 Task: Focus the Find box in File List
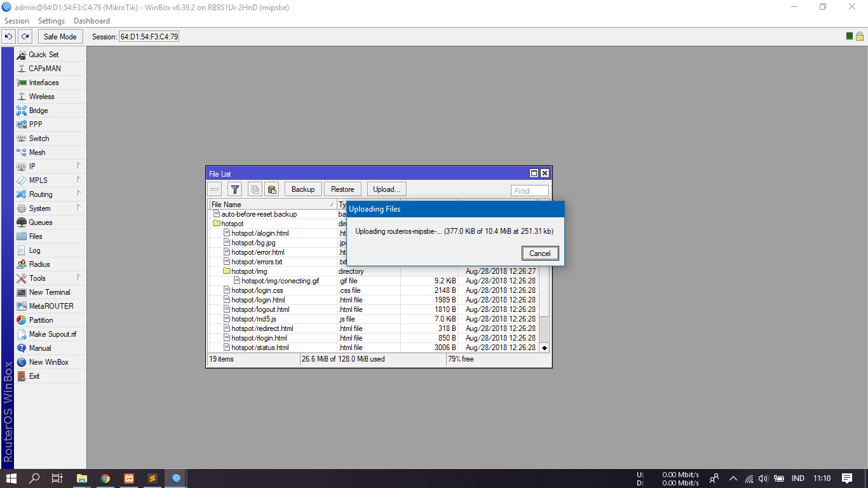point(530,191)
